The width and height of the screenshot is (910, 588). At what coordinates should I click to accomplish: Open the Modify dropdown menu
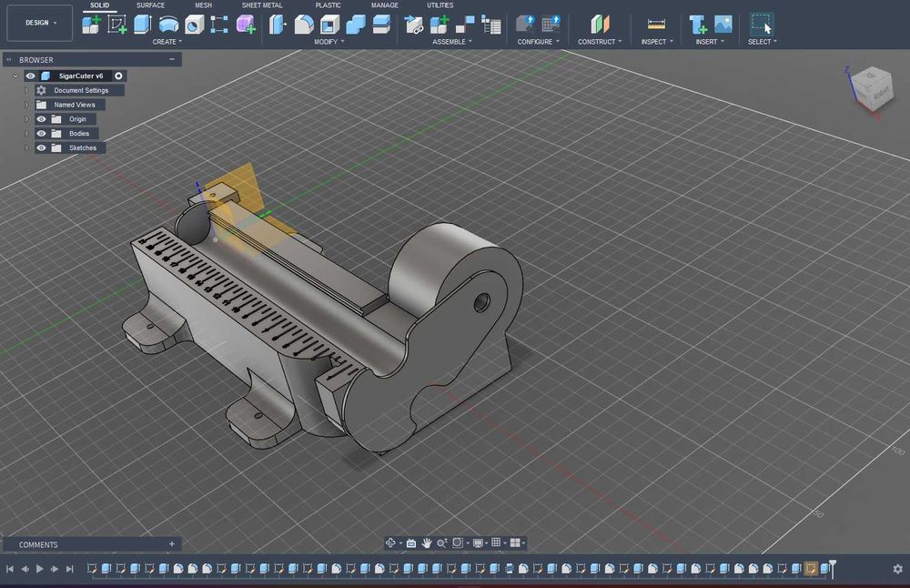pos(329,42)
